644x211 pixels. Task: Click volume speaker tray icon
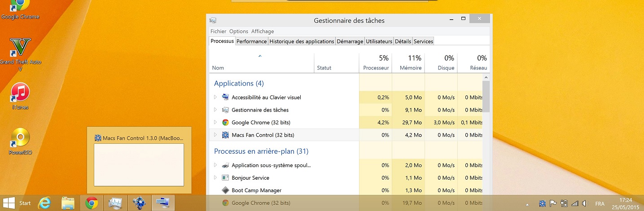point(585,203)
